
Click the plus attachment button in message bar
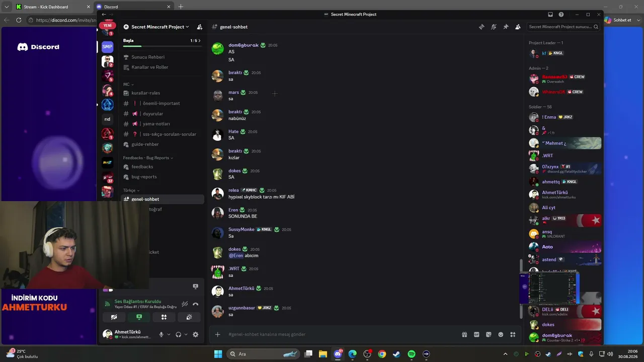(217, 334)
